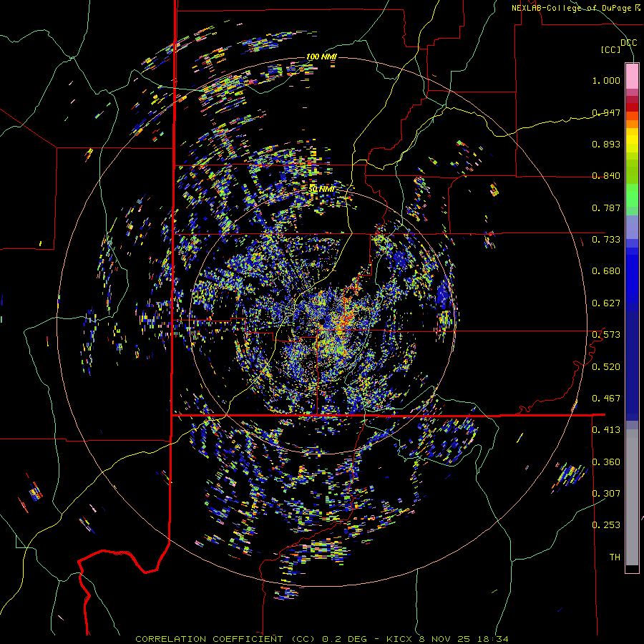The image size is (644, 644).
Task: Pick the pink segment of color scale
Action: (632, 76)
